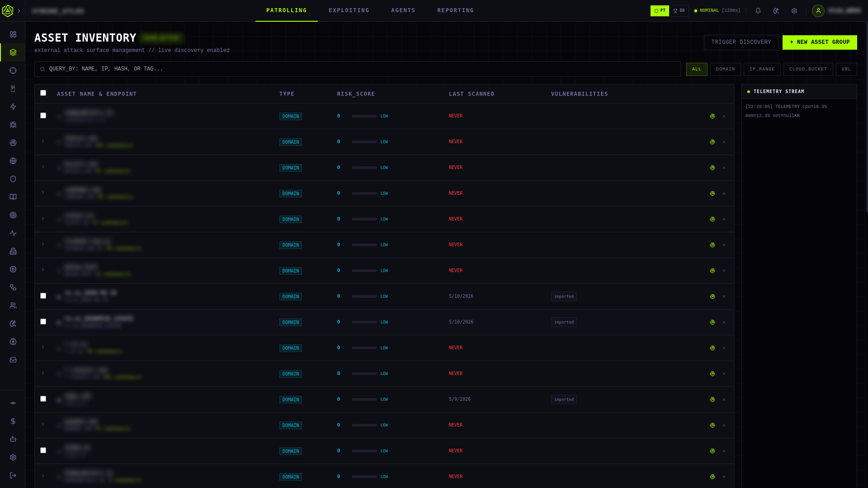Viewport: 868px width, 488px height.
Task: Open the robot icon in the sidebar
Action: pyautogui.click(x=13, y=439)
